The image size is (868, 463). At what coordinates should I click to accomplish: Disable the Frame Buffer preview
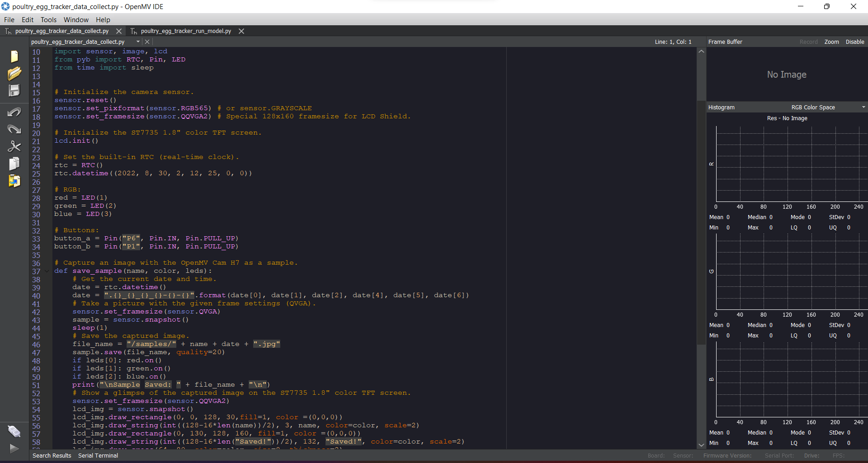(854, 42)
